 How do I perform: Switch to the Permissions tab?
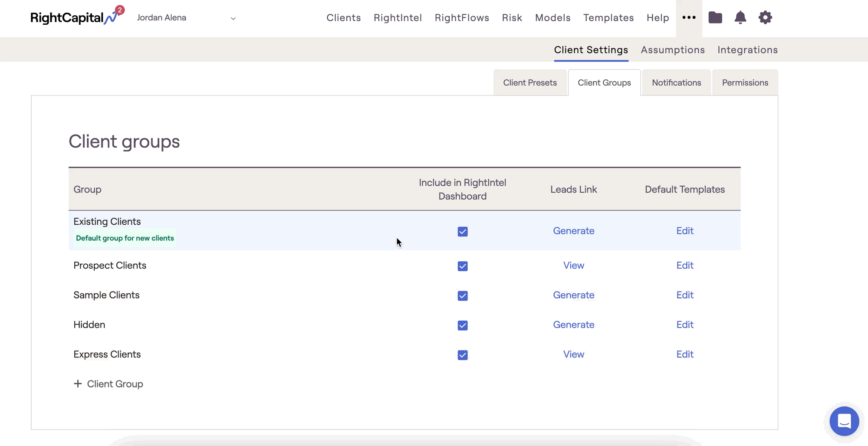click(x=745, y=82)
